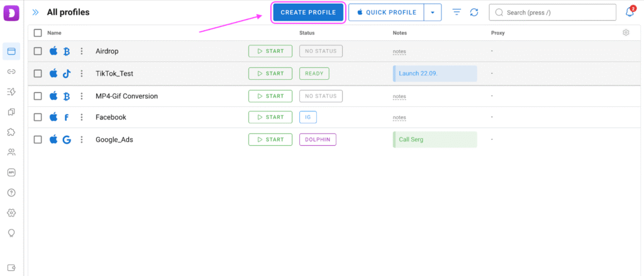The width and height of the screenshot is (644, 276).
Task: Open the users/team icon in sidebar
Action: [11, 152]
